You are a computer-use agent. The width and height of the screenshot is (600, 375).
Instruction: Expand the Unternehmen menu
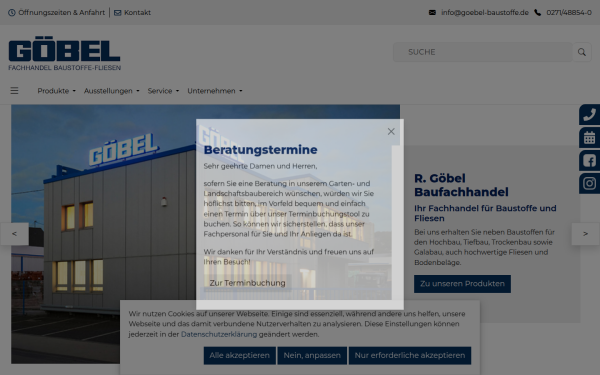[215, 91]
